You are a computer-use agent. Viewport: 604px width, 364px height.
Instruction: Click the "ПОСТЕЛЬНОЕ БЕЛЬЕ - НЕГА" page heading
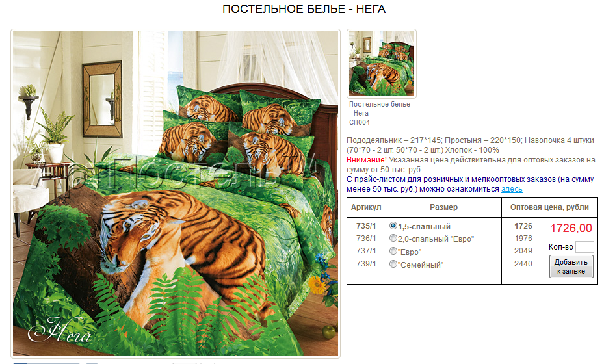(304, 9)
